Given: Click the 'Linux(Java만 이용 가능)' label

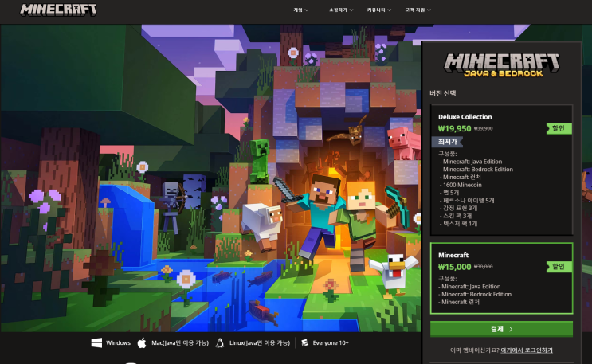Looking at the screenshot, I should 260,342.
